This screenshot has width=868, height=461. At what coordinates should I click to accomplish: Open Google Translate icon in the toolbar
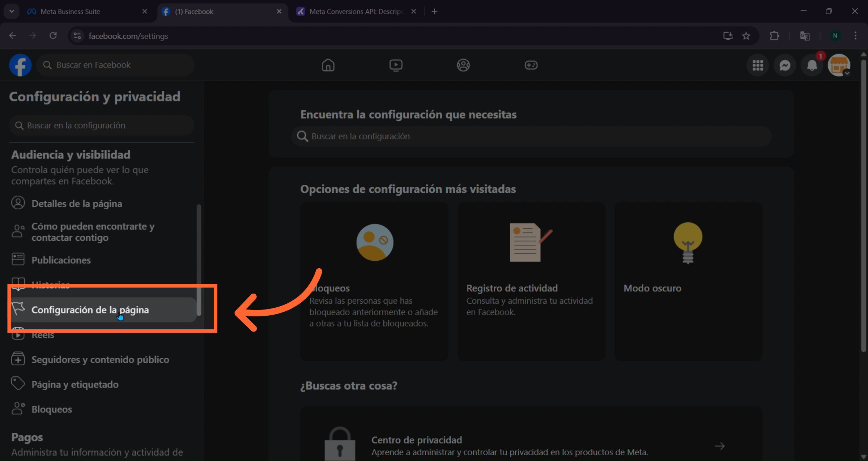(805, 36)
